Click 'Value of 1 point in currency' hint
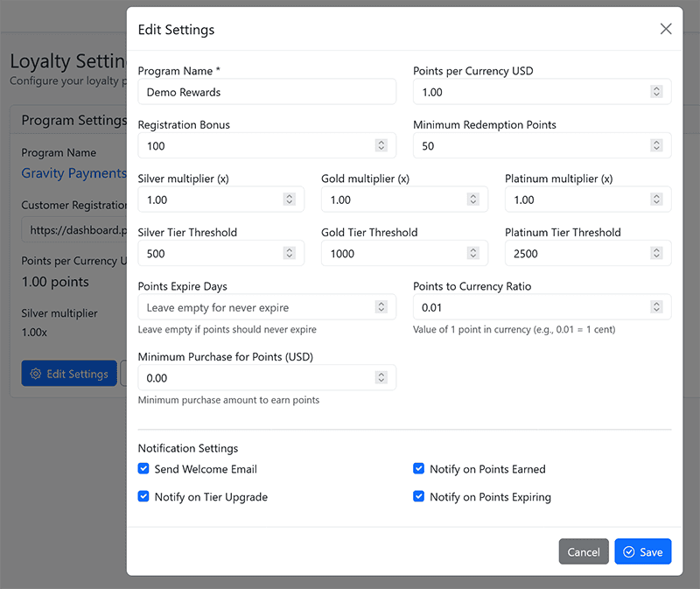This screenshot has width=700, height=589. tap(514, 330)
